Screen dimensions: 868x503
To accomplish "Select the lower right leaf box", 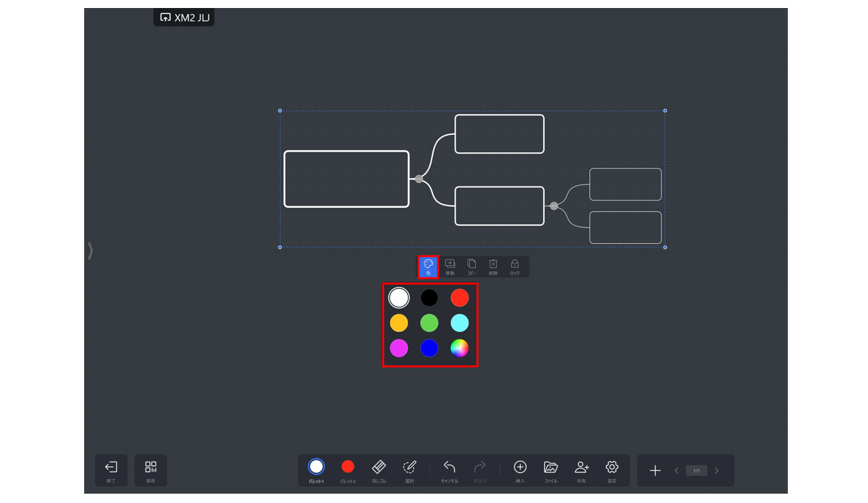I will (625, 228).
